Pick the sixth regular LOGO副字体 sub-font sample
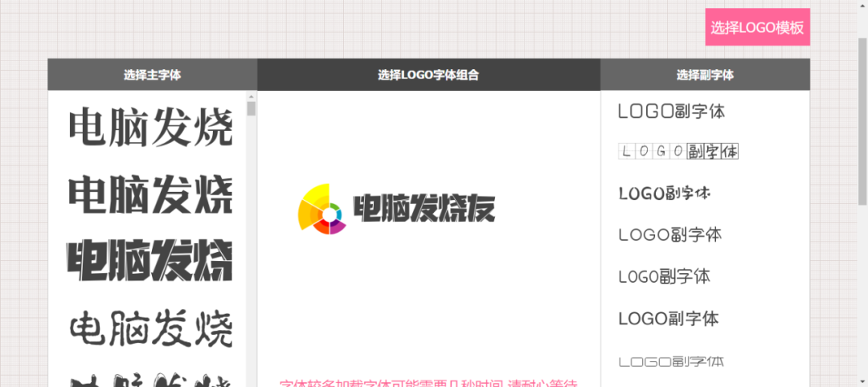 [x=669, y=319]
